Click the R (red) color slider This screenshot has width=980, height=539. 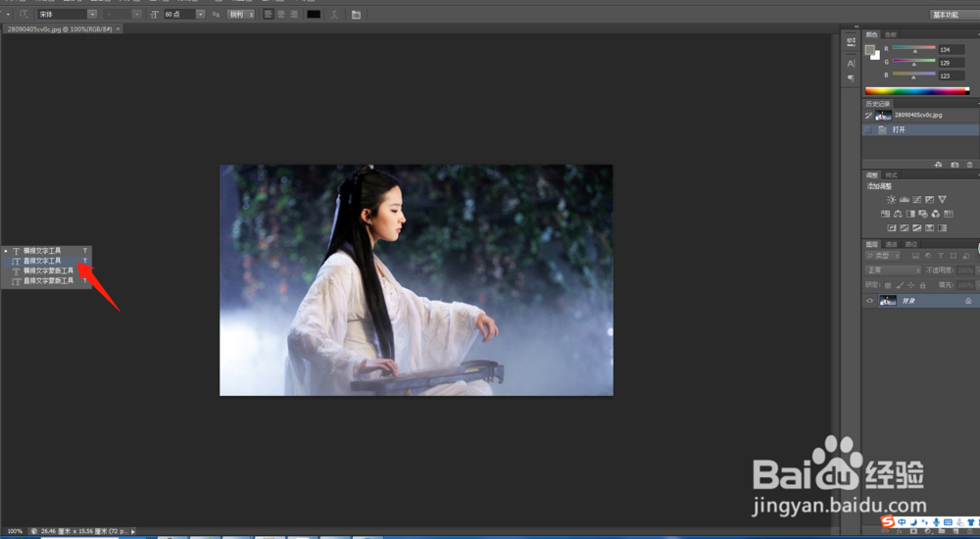coord(913,48)
